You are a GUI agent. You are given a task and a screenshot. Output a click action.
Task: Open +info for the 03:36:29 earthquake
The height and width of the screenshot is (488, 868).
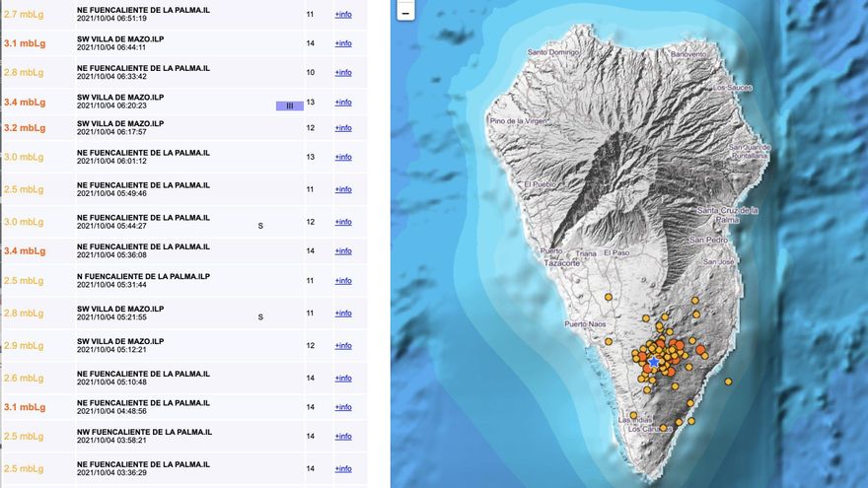click(x=343, y=468)
